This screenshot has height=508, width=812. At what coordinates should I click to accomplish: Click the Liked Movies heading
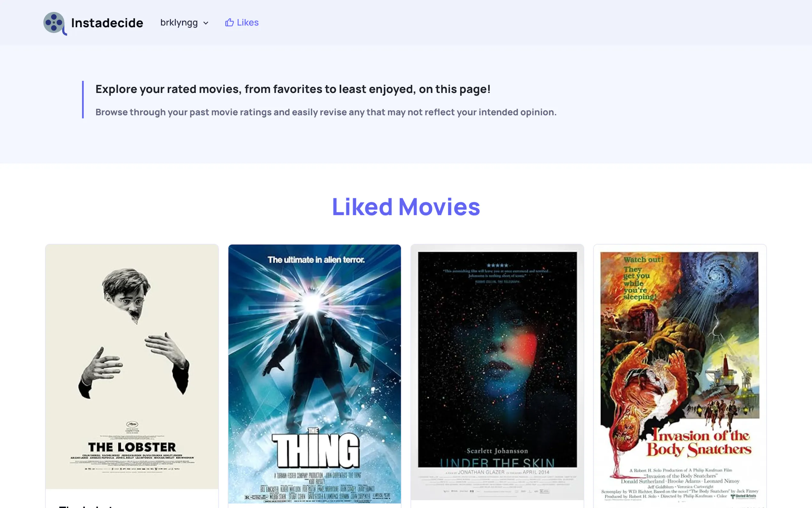coord(406,207)
